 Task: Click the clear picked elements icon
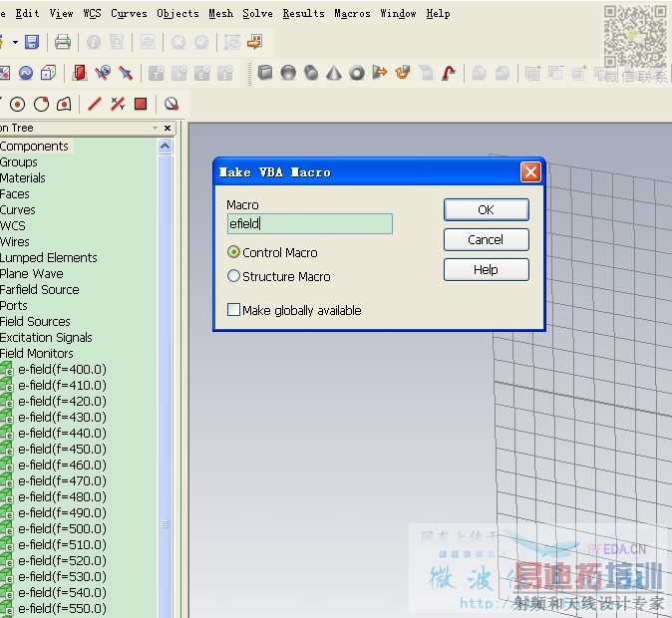171,104
